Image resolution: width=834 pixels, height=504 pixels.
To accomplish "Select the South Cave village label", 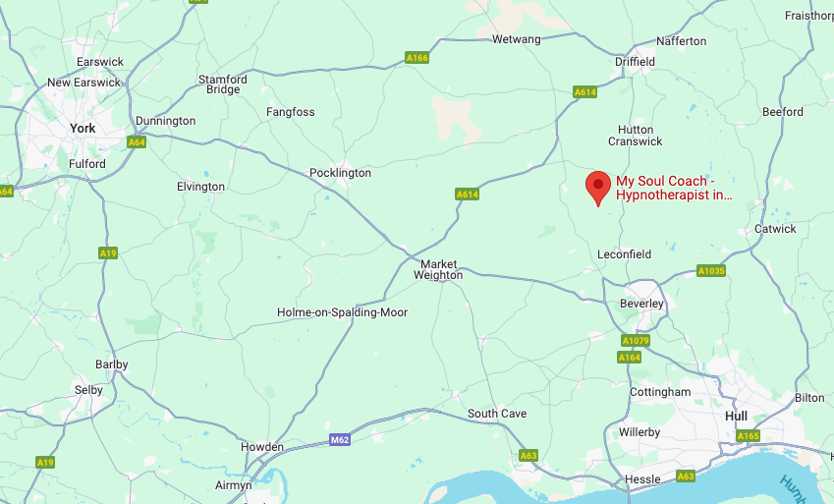I will (497, 414).
